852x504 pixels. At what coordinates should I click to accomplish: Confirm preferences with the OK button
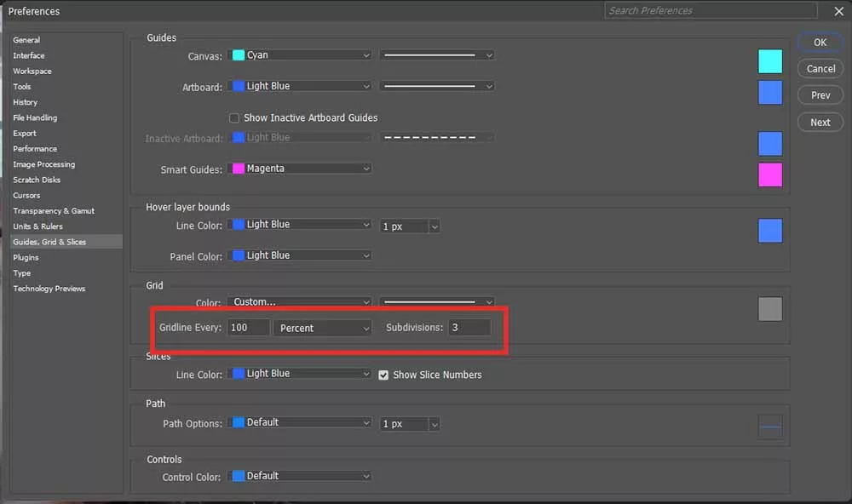(x=819, y=41)
